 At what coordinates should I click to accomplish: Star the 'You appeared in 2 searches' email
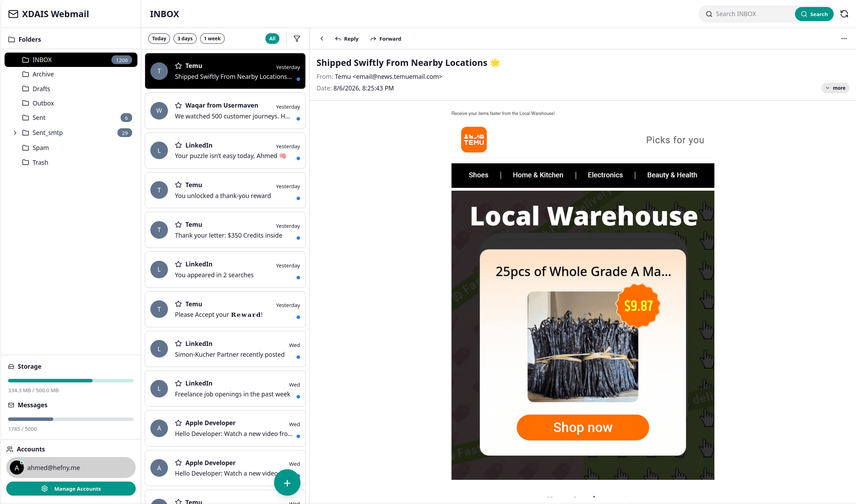pos(178,264)
